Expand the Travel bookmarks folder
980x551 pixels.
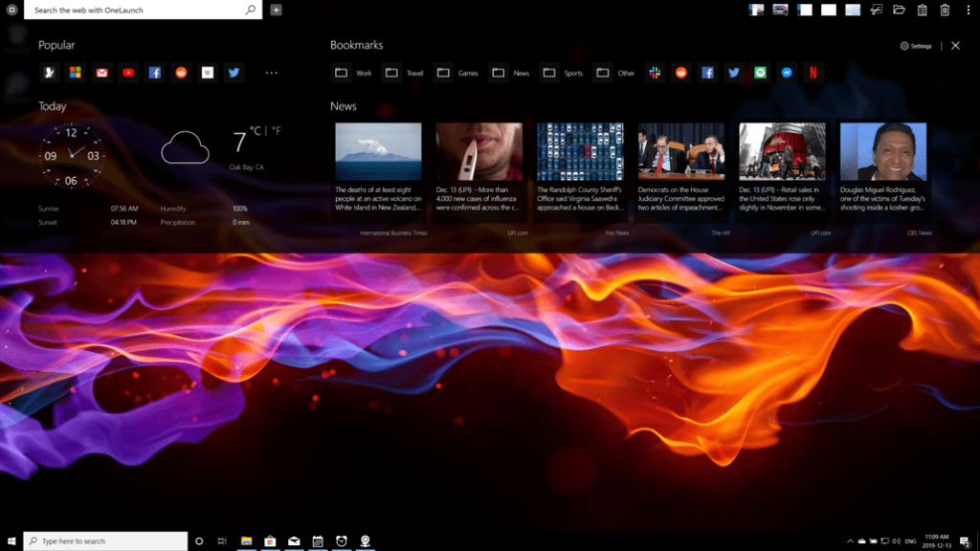404,73
